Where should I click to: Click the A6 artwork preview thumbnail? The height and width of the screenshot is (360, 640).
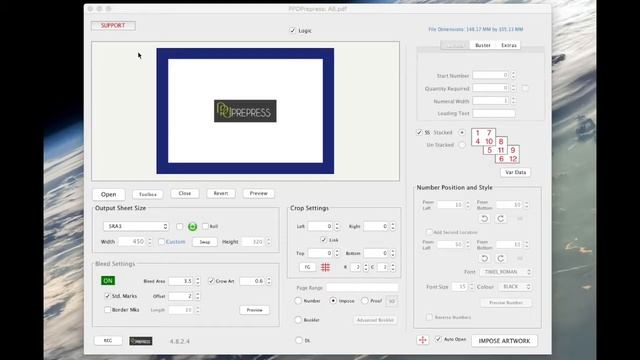(245, 111)
